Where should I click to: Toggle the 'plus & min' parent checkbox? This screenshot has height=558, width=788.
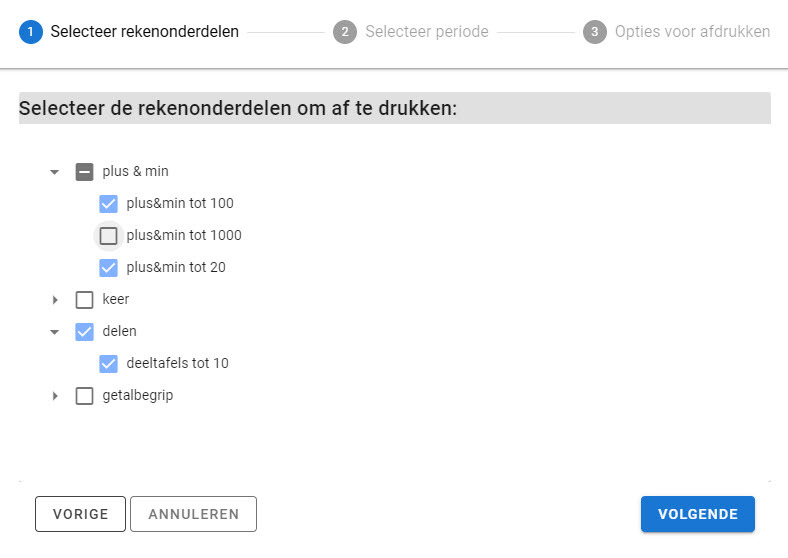85,172
